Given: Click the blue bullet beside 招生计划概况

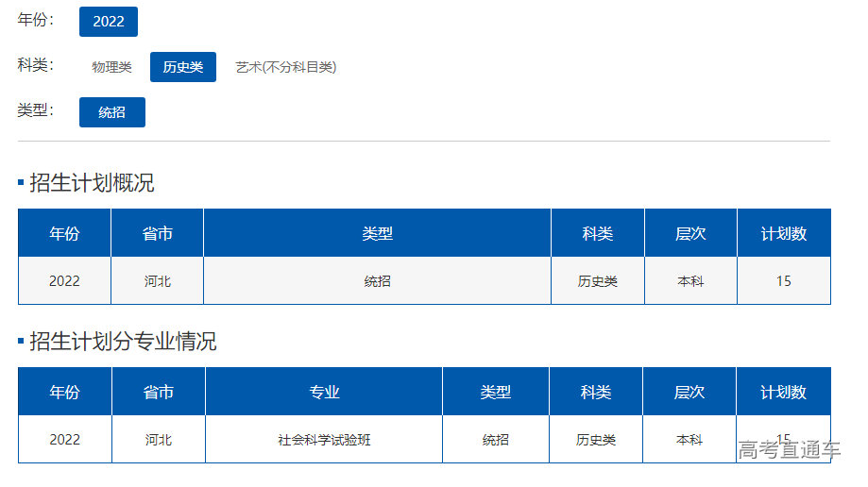Looking at the screenshot, I should pyautogui.click(x=21, y=183).
